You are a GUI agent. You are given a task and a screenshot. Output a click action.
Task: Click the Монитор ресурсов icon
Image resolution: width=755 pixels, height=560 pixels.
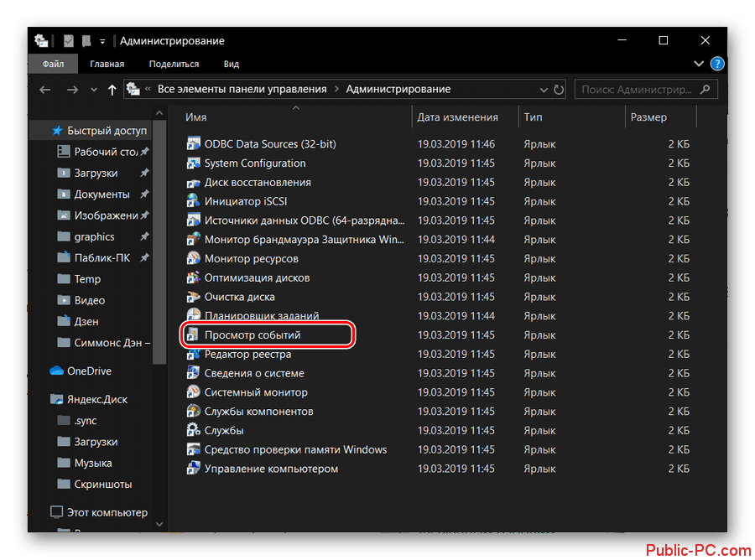193,259
